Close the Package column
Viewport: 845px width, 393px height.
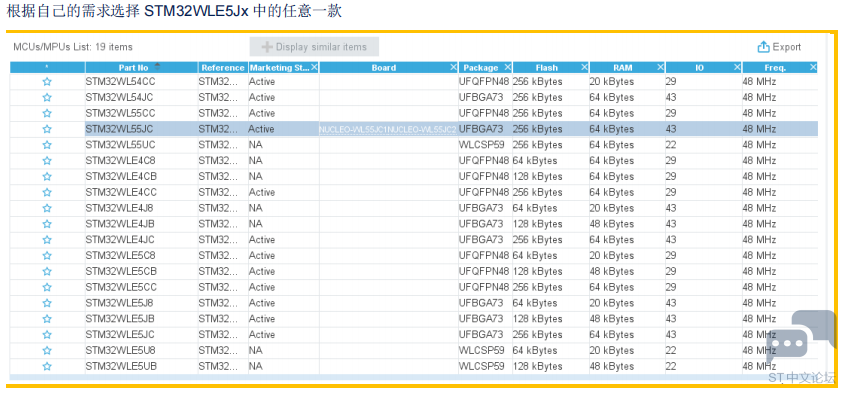[507, 67]
